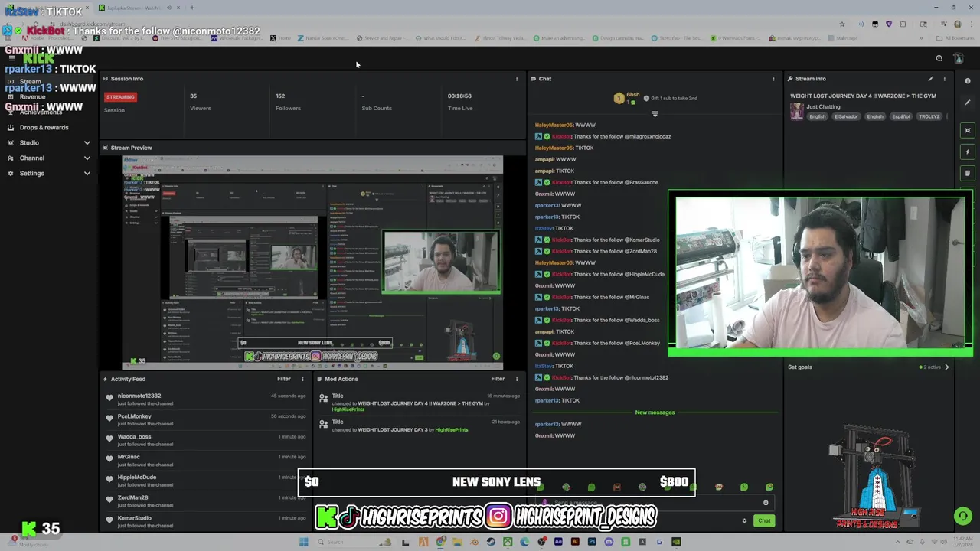Image resolution: width=980 pixels, height=551 pixels.
Task: Open HighRisePrints link in first mod action
Action: [348, 409]
